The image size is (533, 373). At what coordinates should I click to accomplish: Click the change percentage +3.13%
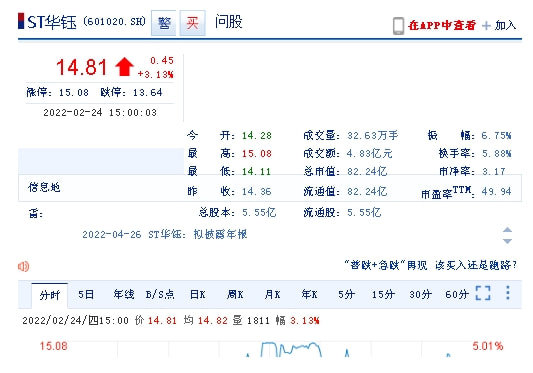[155, 74]
